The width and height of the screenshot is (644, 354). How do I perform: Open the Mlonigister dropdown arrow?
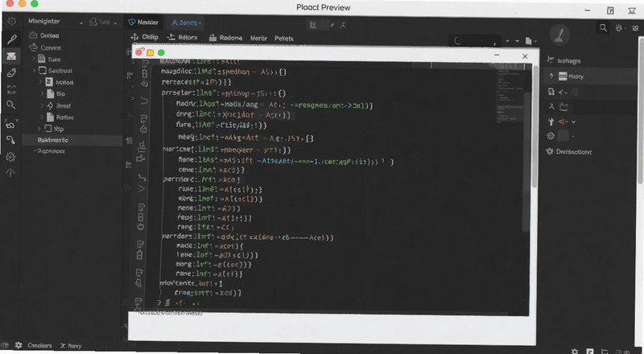(x=81, y=23)
